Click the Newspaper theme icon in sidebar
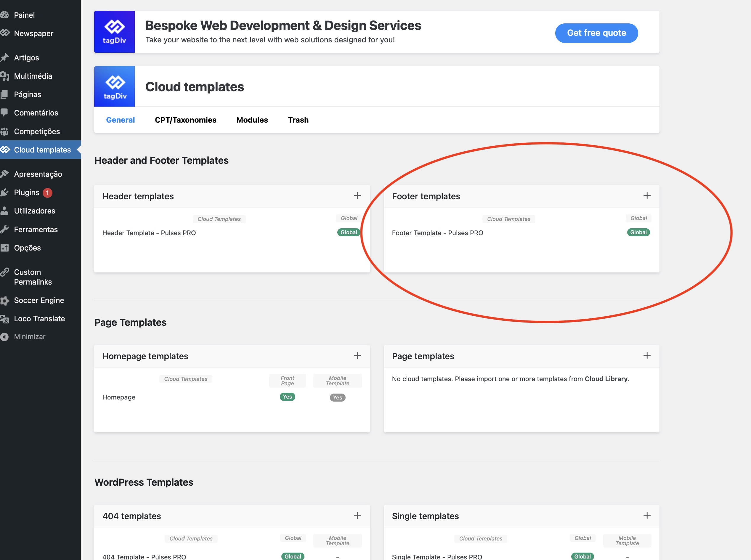Viewport: 751px width, 560px height. (x=5, y=33)
